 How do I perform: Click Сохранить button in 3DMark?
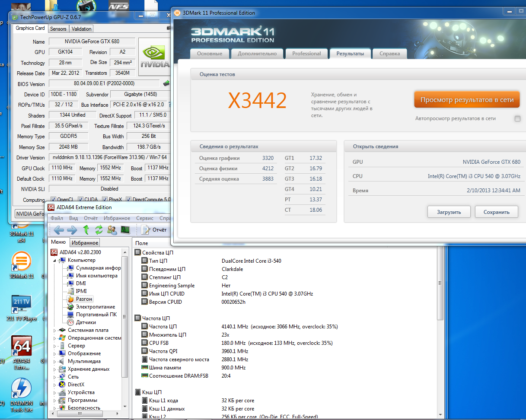pos(497,212)
